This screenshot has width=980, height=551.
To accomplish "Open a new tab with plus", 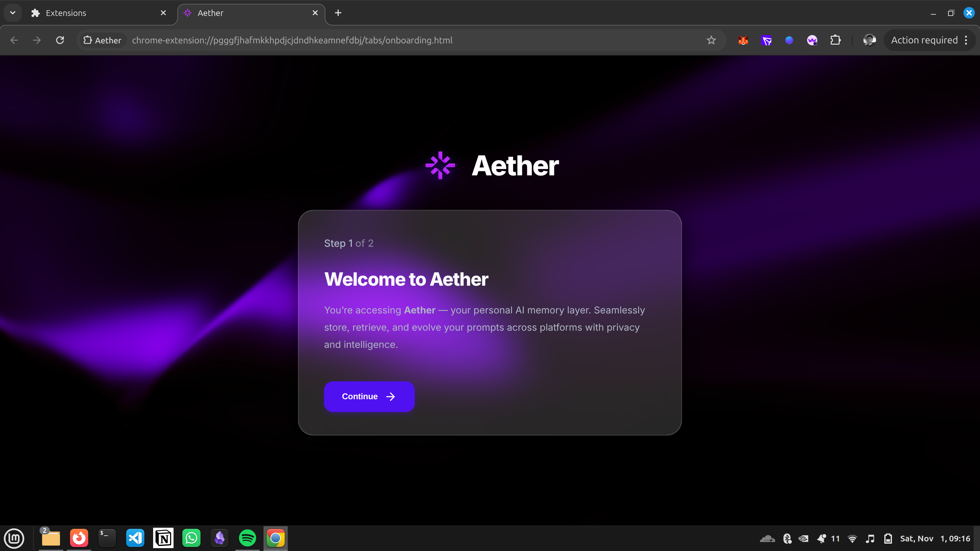I will coord(338,13).
